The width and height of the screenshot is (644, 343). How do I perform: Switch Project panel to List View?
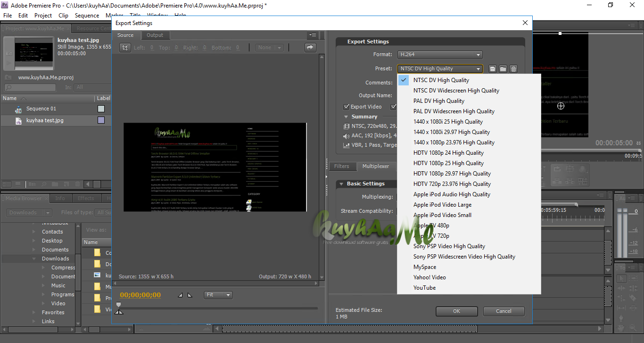tap(7, 184)
